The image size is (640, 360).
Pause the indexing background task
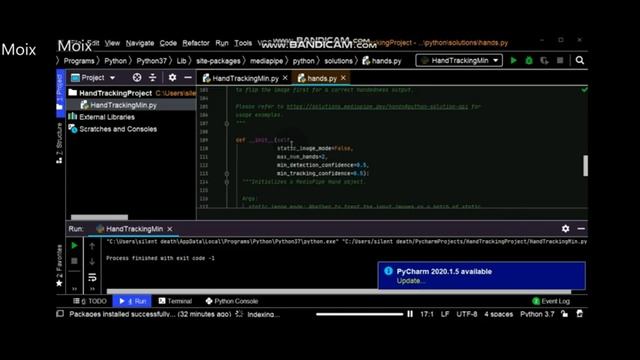pyautogui.click(x=410, y=314)
